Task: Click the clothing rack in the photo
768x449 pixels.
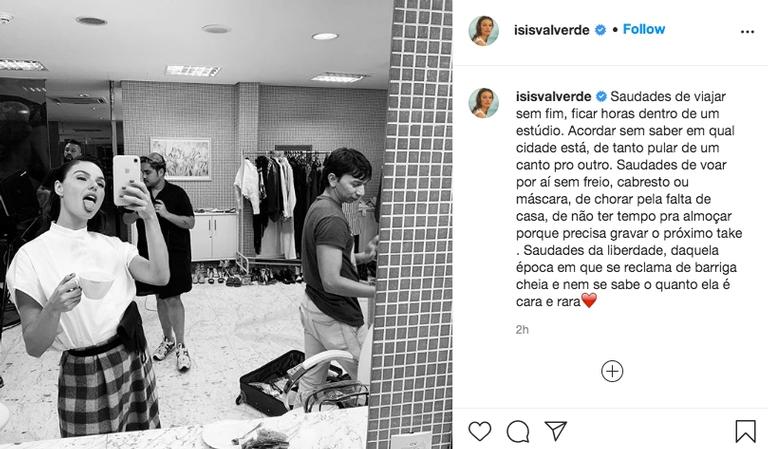Action: [274, 206]
